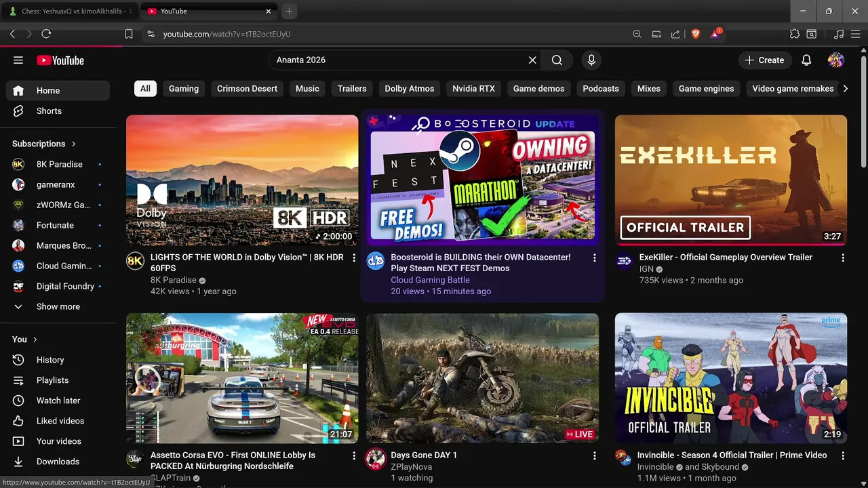
Task: Click the Create button
Action: click(x=764, y=60)
